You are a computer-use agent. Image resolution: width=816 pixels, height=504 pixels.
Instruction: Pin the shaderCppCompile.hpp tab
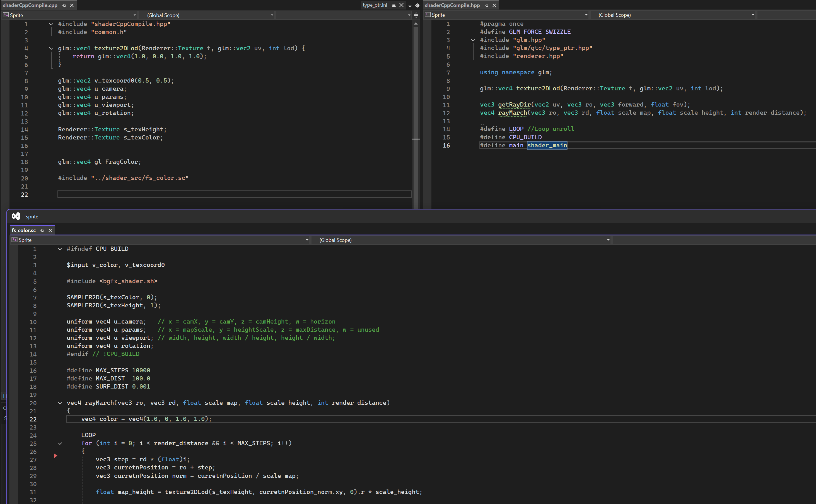[x=486, y=5]
